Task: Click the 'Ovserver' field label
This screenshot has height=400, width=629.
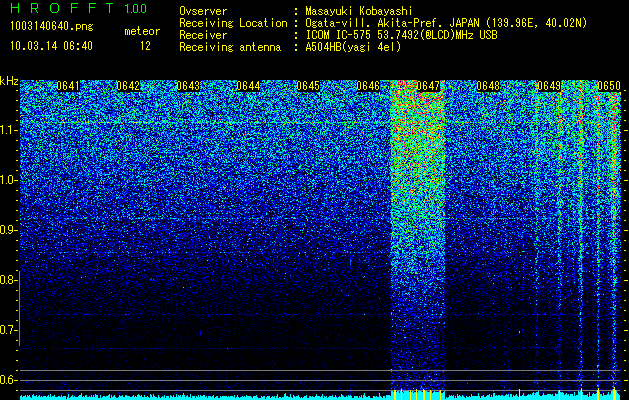Action: click(x=203, y=11)
